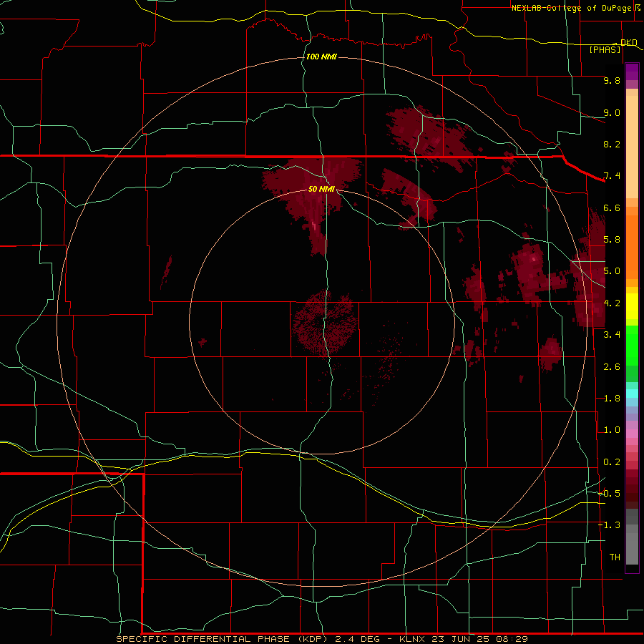Click the -1.3 color scale label
The image size is (644, 644).
click(609, 525)
